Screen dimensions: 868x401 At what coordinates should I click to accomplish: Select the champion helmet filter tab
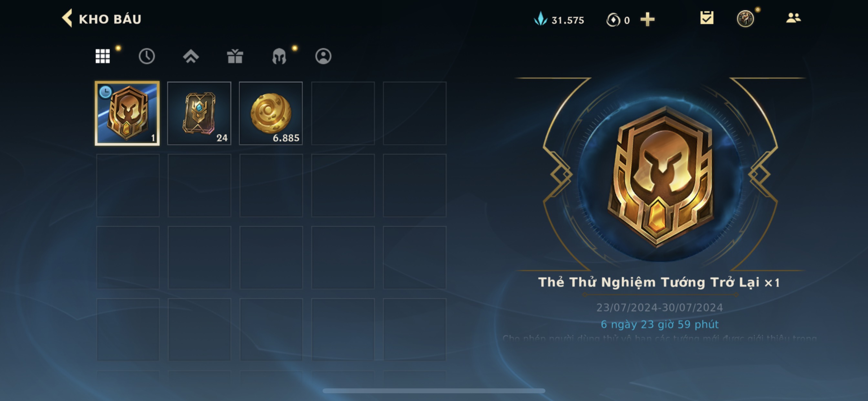(x=279, y=56)
